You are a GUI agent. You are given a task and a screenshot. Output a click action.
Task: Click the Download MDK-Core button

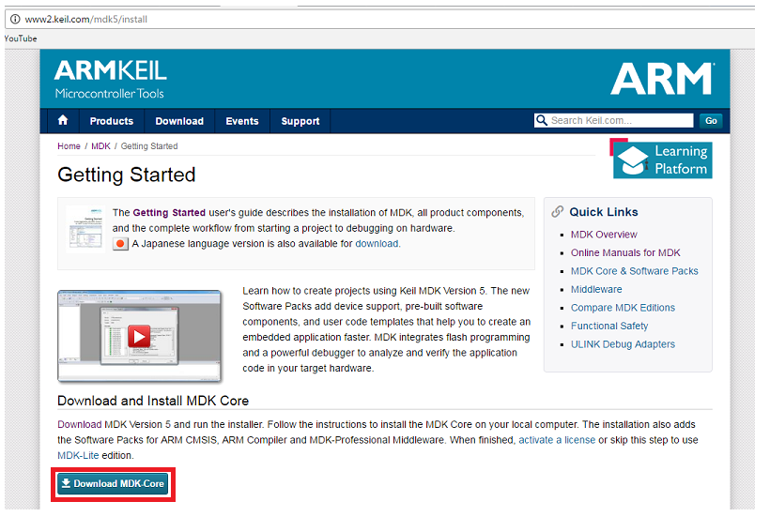113,484
